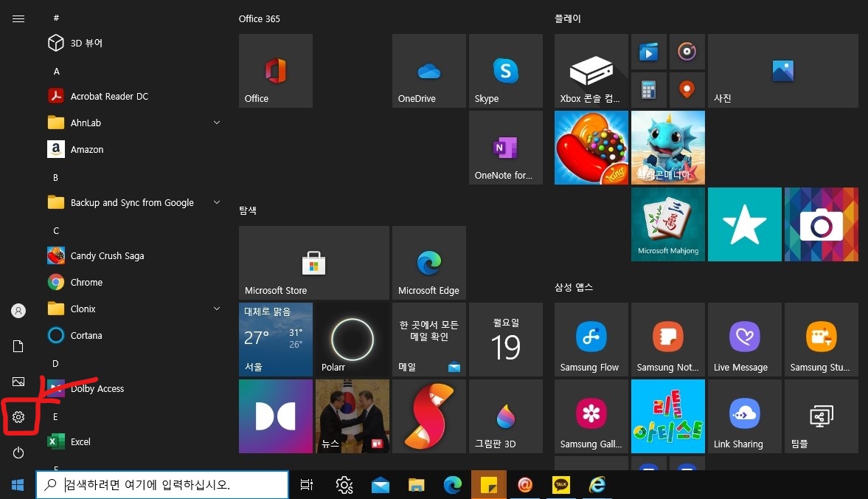
Task: Open the Polarr tile
Action: 352,340
